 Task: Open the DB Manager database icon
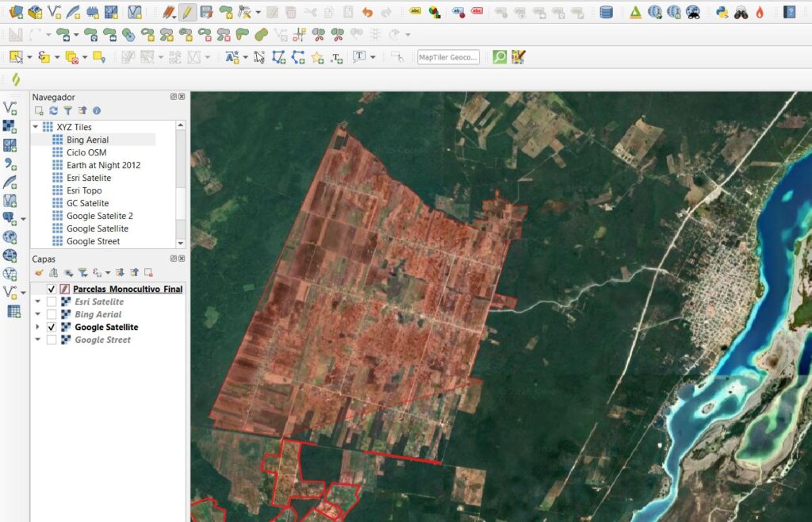[606, 12]
